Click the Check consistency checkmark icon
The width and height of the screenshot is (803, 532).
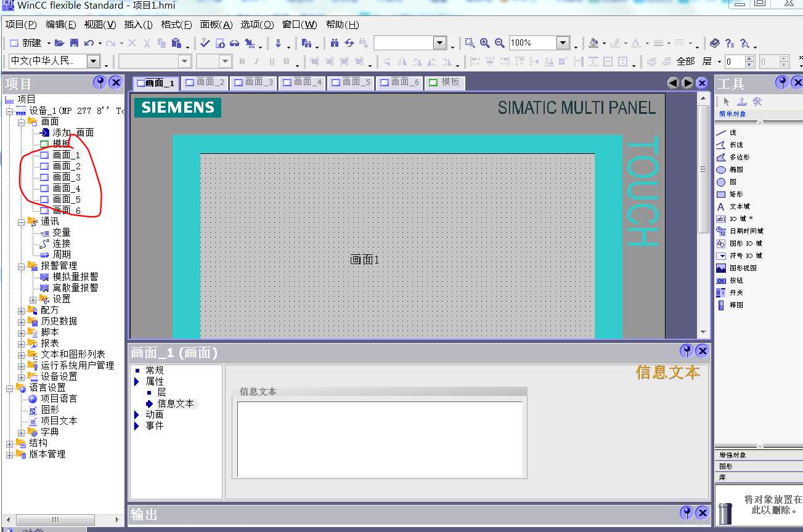[205, 43]
